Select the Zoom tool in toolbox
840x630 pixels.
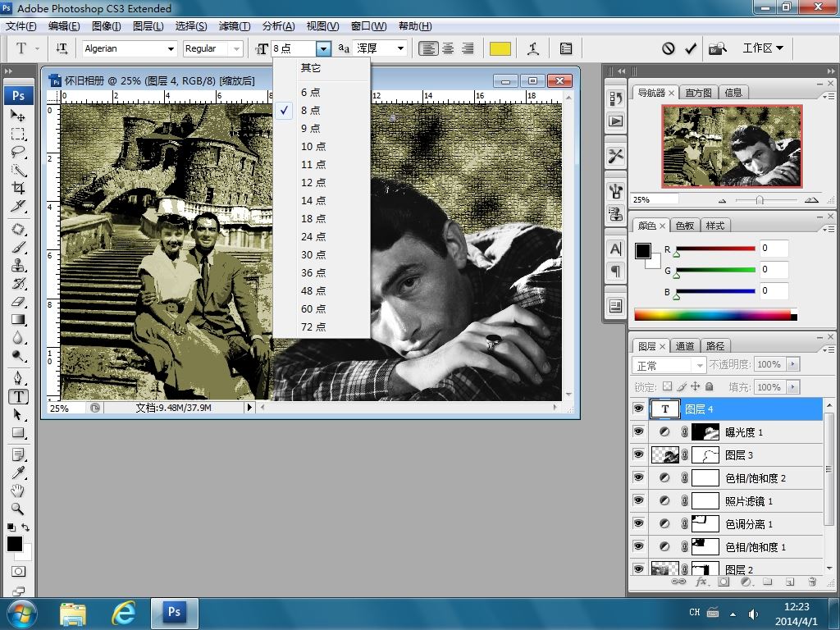click(18, 509)
